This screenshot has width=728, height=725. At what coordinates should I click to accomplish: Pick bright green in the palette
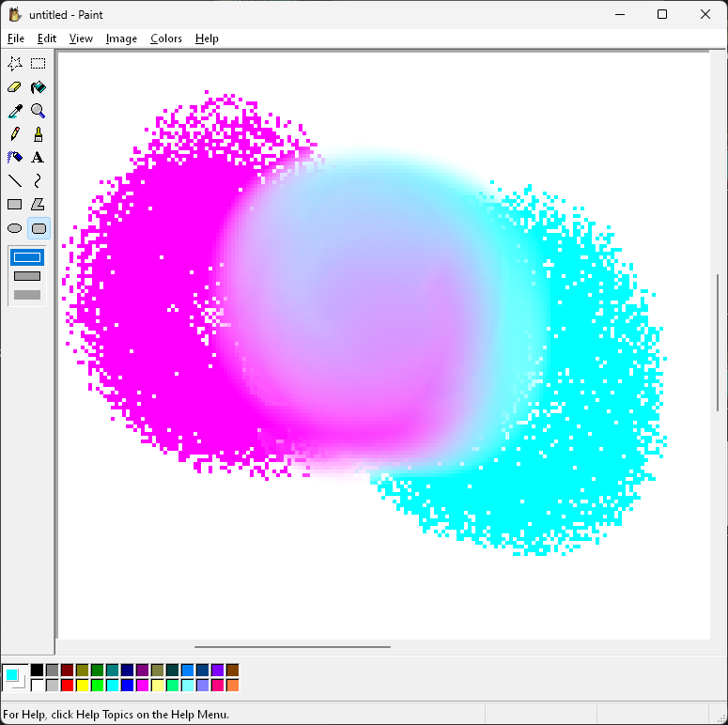click(97, 685)
